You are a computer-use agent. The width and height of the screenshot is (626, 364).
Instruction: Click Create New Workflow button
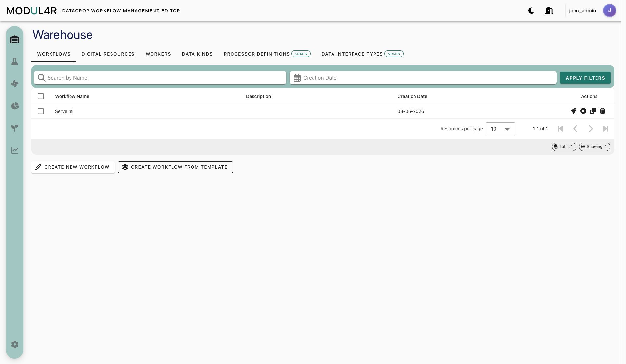click(73, 167)
